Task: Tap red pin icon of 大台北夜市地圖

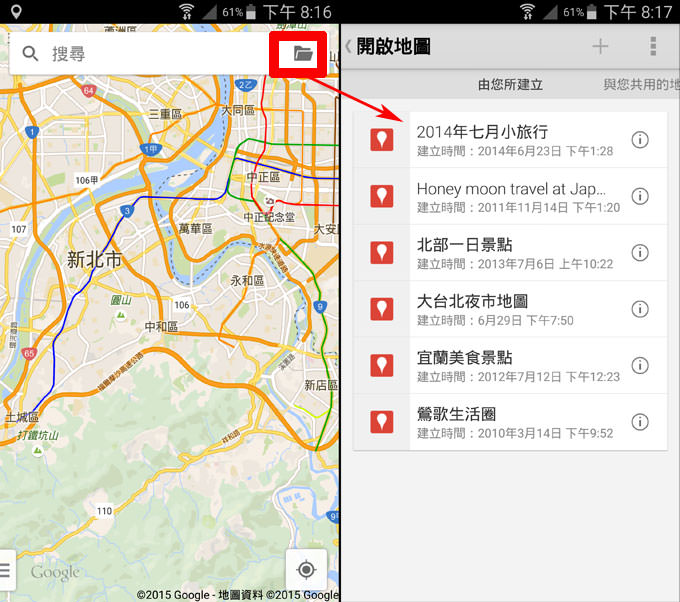Action: click(x=382, y=309)
